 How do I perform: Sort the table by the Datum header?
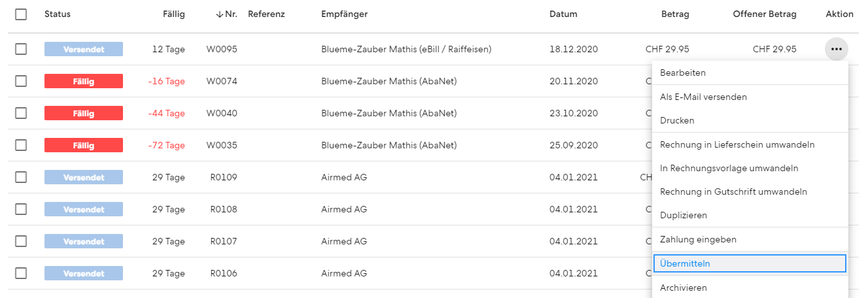click(x=563, y=14)
